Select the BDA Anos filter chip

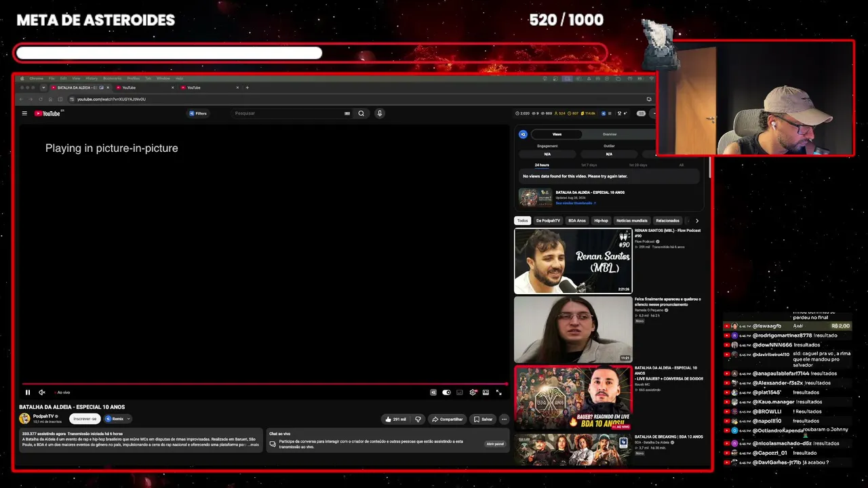click(577, 220)
